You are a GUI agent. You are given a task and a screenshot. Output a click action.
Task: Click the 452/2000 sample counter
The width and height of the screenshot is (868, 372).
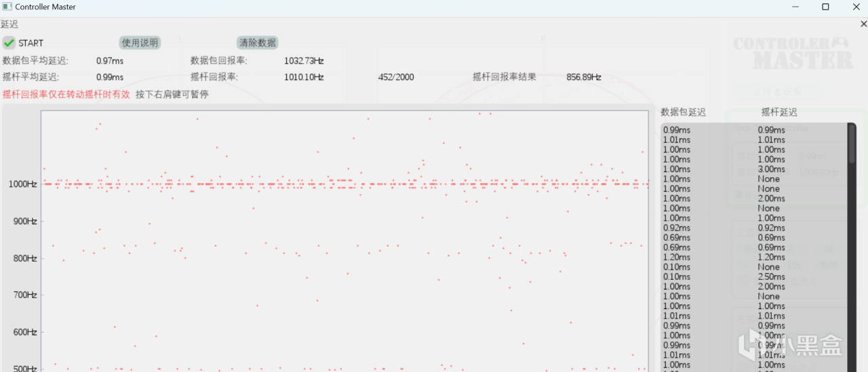(x=396, y=77)
